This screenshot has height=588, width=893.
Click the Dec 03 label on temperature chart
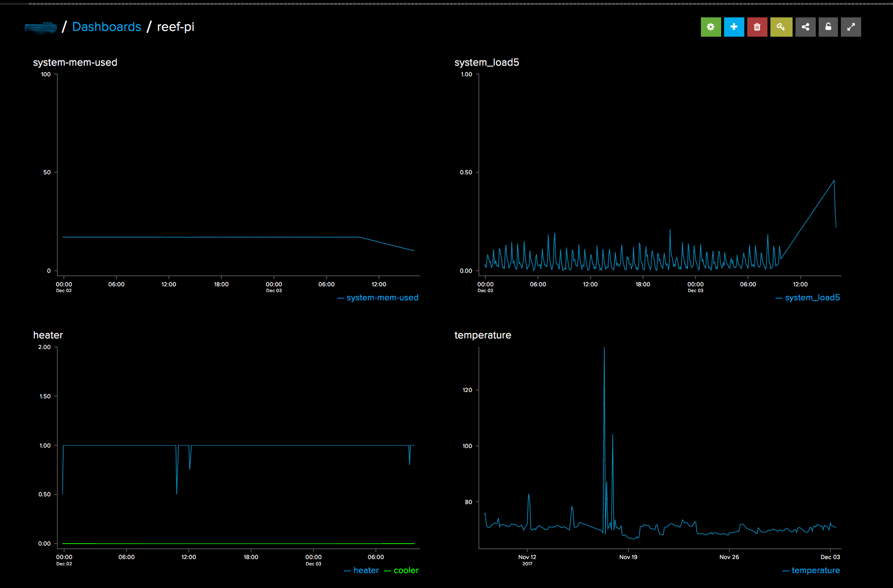(830, 557)
